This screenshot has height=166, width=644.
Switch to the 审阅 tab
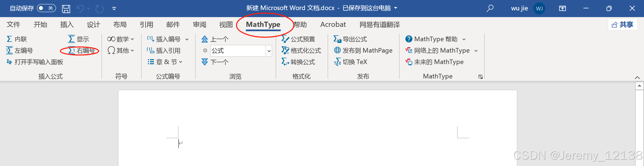(200, 24)
